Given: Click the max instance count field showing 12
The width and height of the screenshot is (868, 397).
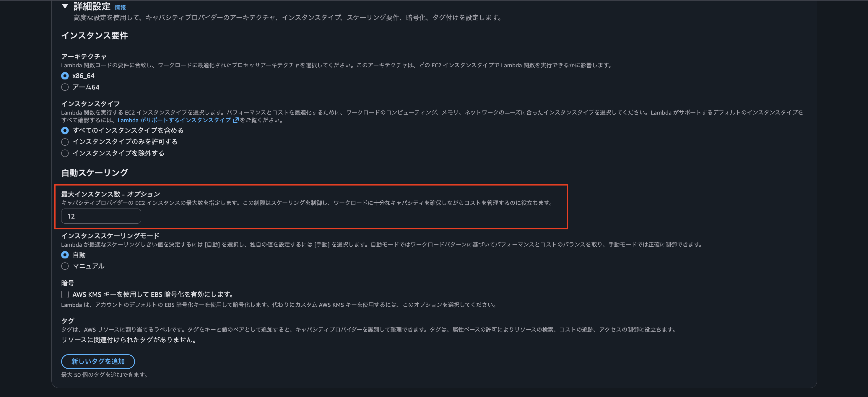Looking at the screenshot, I should (100, 216).
